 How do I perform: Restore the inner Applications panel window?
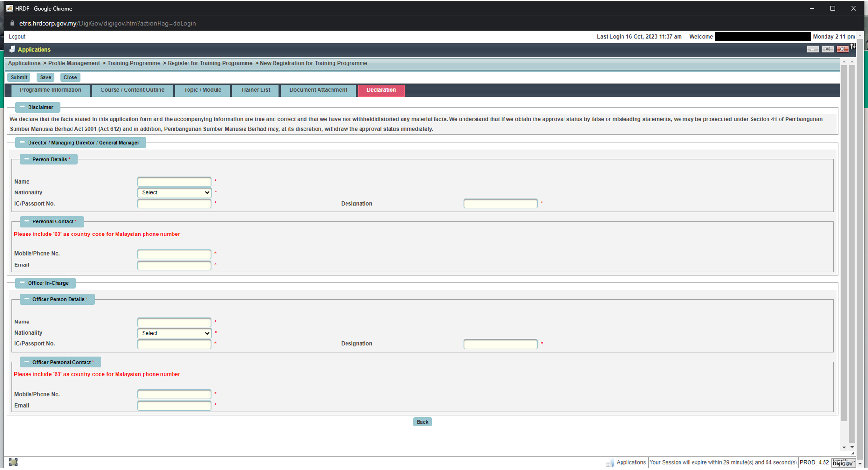tap(827, 49)
